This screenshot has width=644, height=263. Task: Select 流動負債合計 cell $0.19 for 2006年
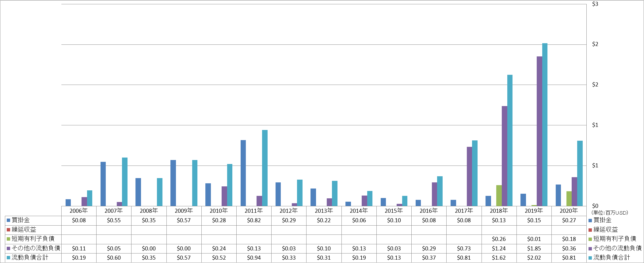[79, 258]
